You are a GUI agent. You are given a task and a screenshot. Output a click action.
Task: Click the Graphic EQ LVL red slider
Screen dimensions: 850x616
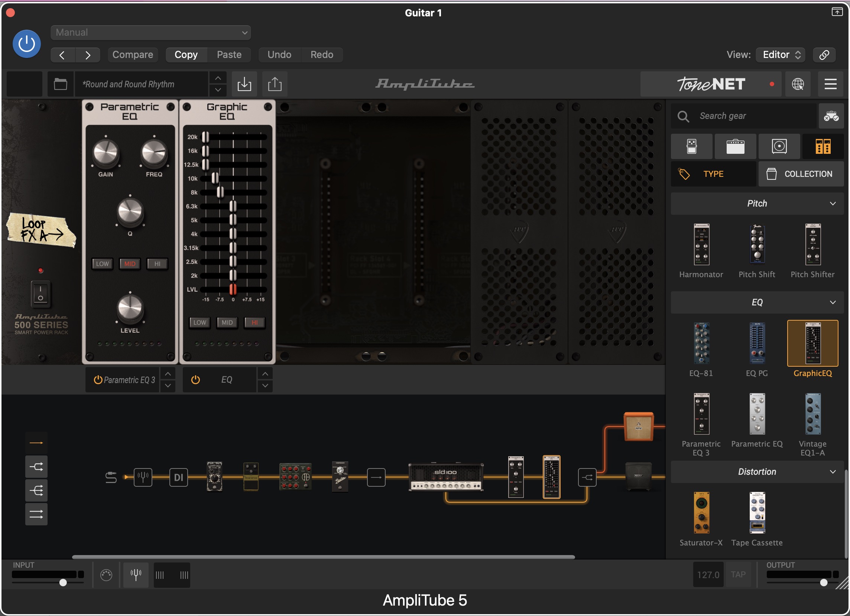233,290
